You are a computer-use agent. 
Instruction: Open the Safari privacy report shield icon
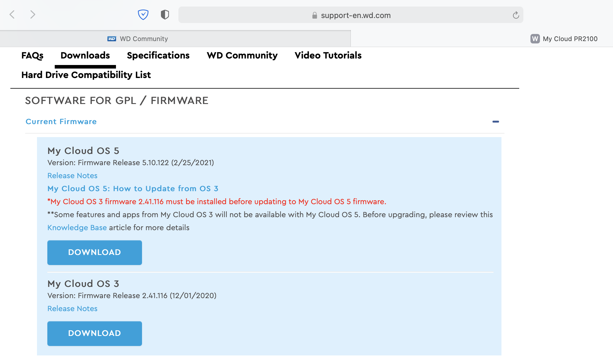coord(165,14)
